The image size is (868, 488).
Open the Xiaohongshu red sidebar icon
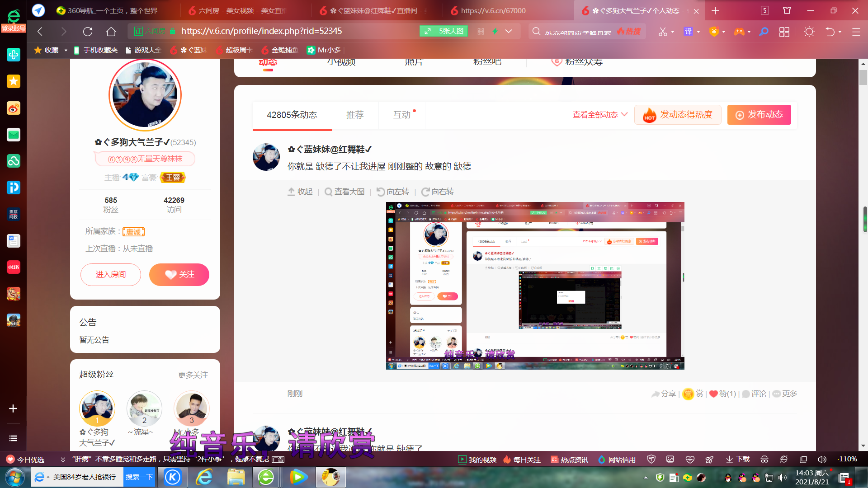(14, 267)
